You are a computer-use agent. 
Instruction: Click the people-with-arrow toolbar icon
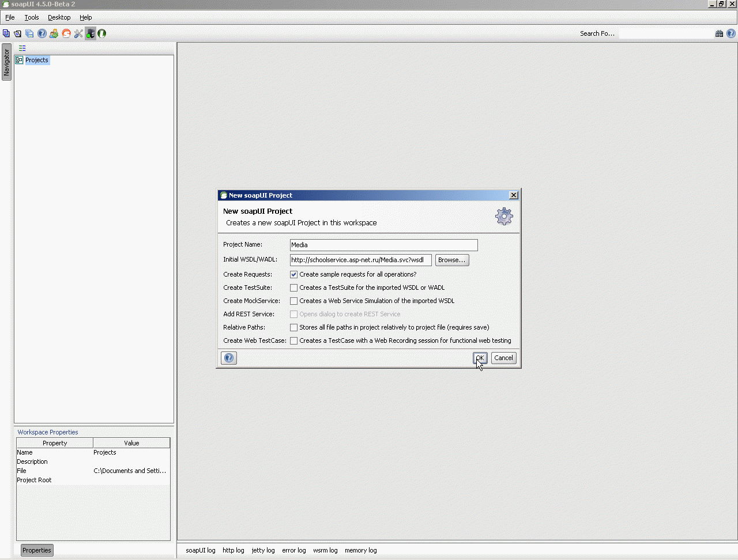pyautogui.click(x=54, y=33)
